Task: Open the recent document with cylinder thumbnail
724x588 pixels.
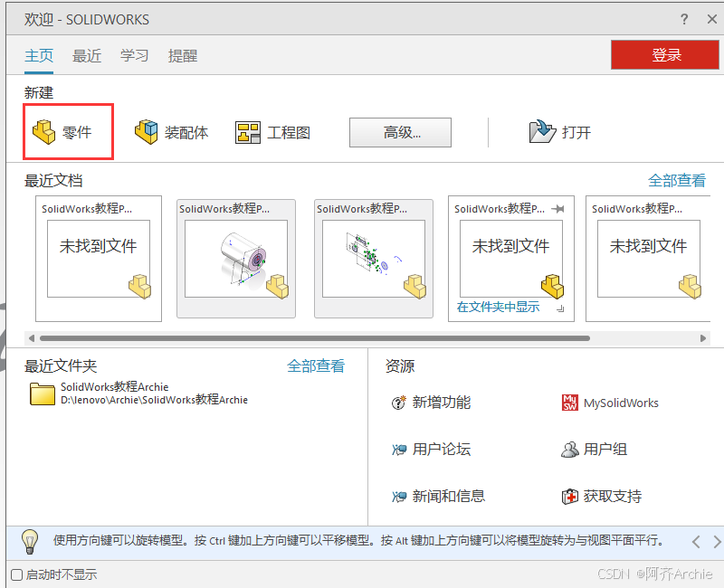Action: [x=236, y=259]
